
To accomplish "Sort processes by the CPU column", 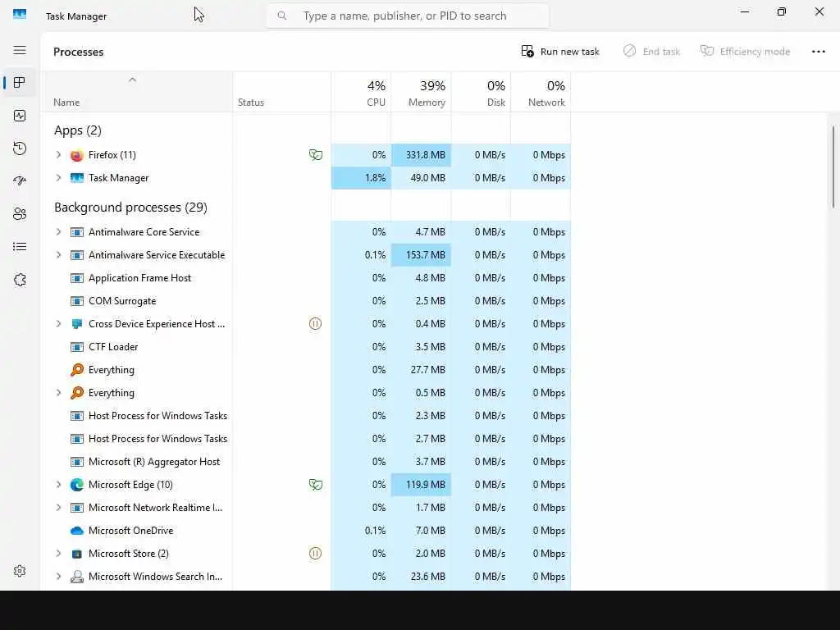I will [361, 92].
